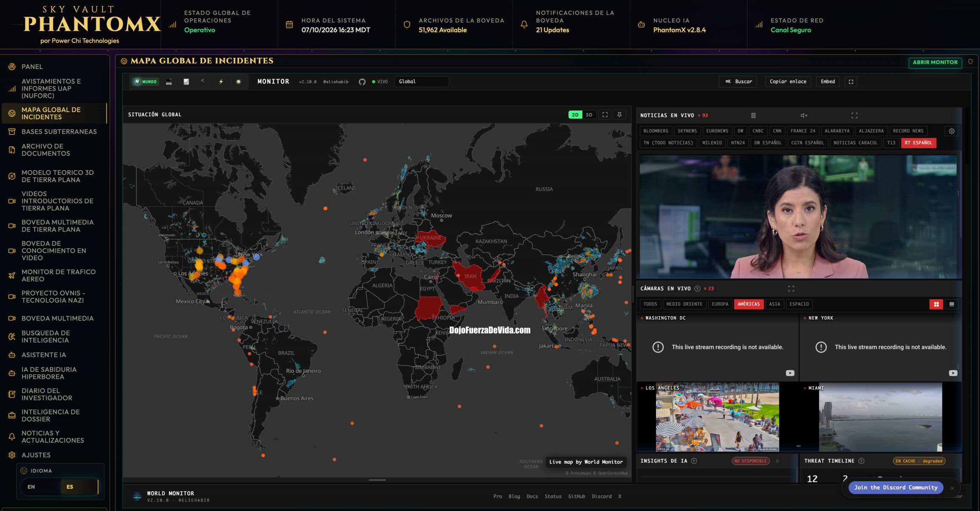The height and width of the screenshot is (511, 980).
Task: Switch cameras to grid view
Action: coord(936,304)
